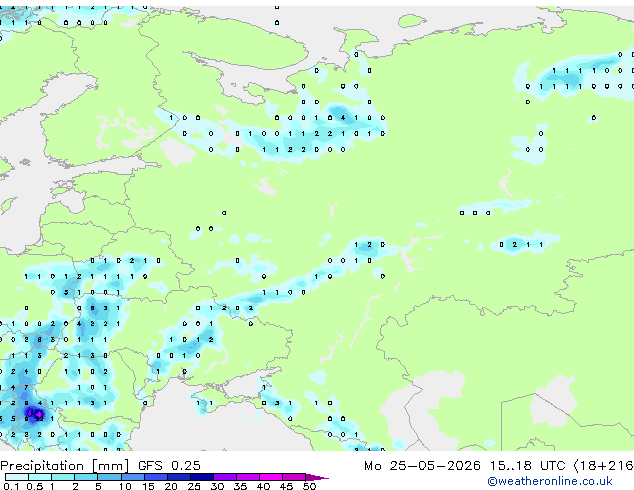Select the 25–30 mm dark blue swatch
Viewport: 634px width, 490px height.
click(x=202, y=477)
